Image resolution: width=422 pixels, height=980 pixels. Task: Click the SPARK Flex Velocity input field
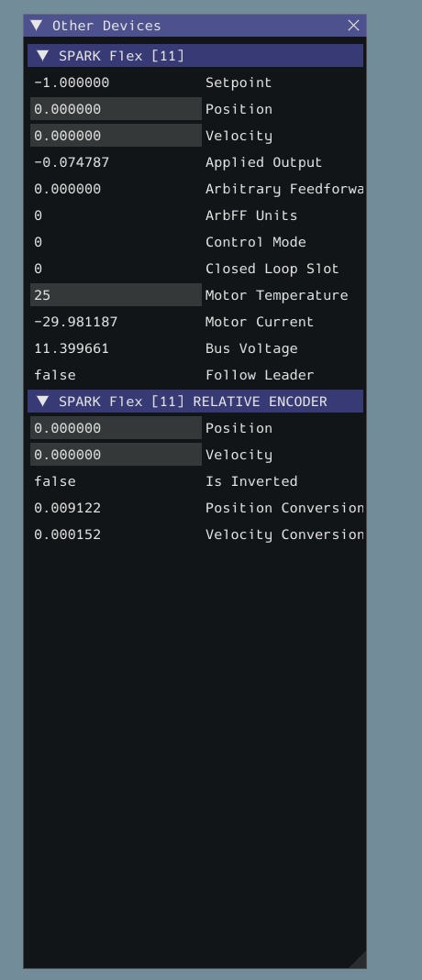[x=116, y=136]
